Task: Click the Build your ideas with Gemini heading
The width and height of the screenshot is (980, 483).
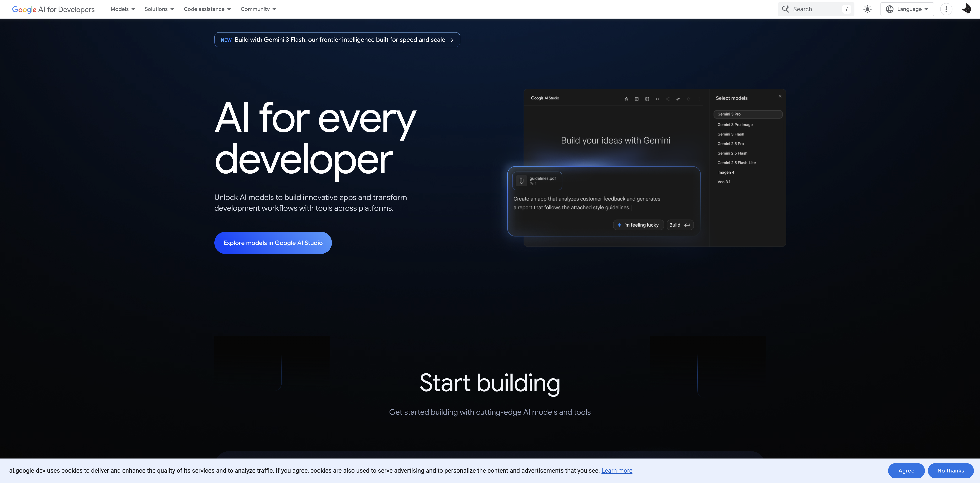Action: pyautogui.click(x=616, y=140)
